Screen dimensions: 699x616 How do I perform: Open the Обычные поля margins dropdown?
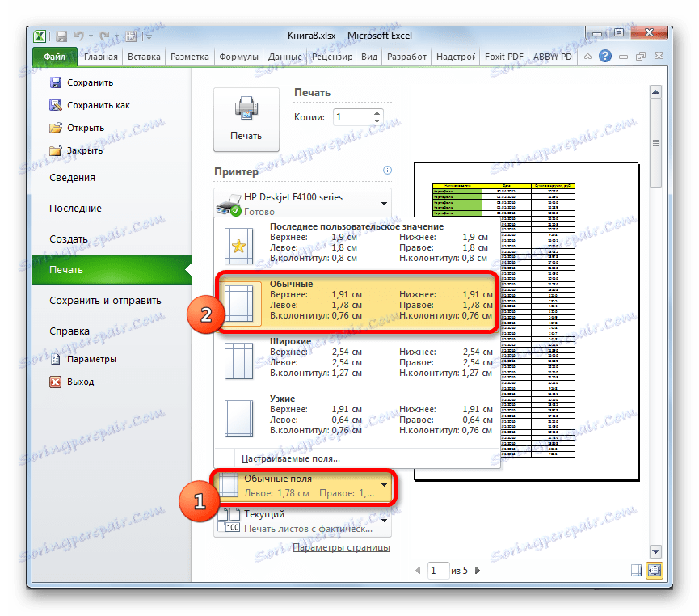(303, 486)
